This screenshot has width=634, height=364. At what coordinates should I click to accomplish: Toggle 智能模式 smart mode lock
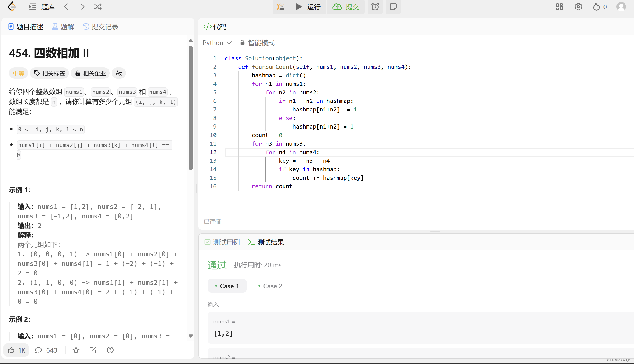(257, 43)
